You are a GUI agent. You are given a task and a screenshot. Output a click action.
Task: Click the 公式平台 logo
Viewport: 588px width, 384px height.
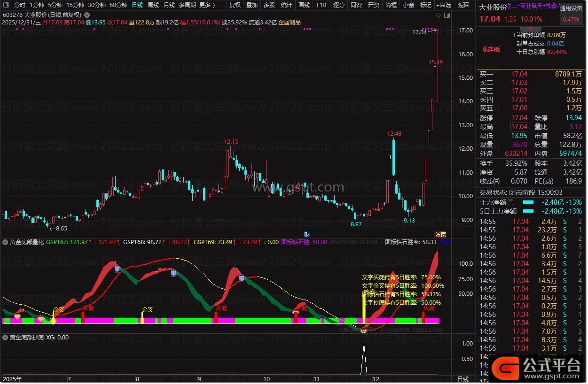[539, 367]
